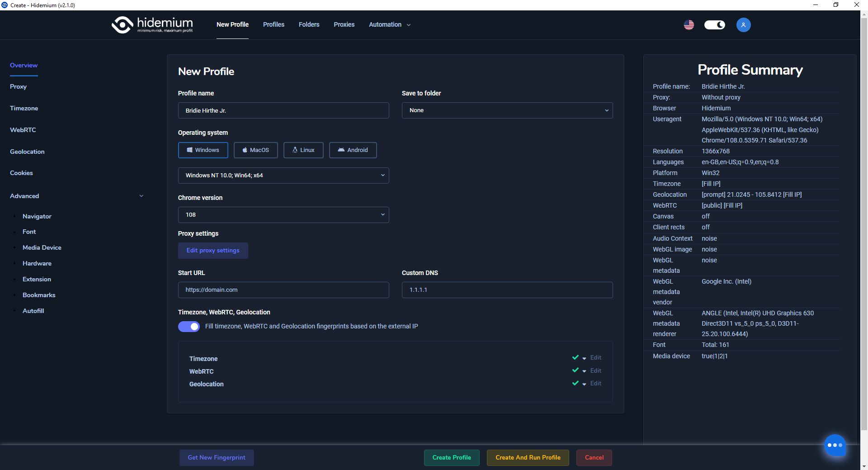The image size is (868, 470).
Task: Open the Chrome version dropdown
Action: [283, 214]
